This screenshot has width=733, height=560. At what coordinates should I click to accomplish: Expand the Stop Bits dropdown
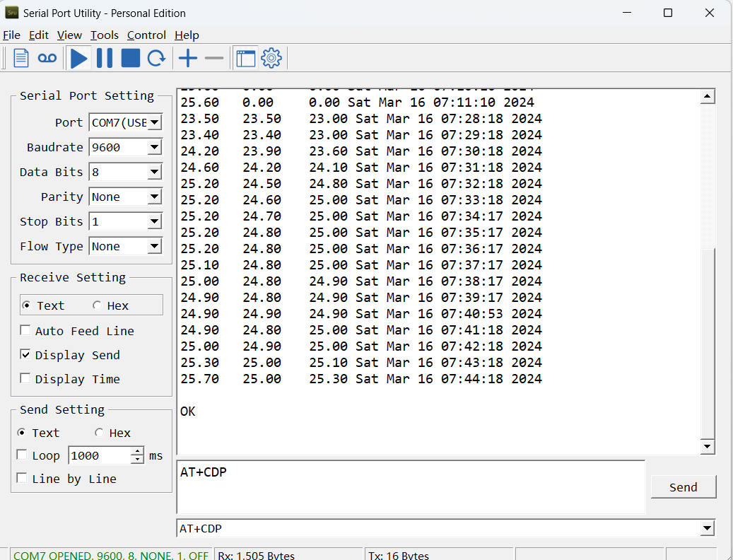155,221
